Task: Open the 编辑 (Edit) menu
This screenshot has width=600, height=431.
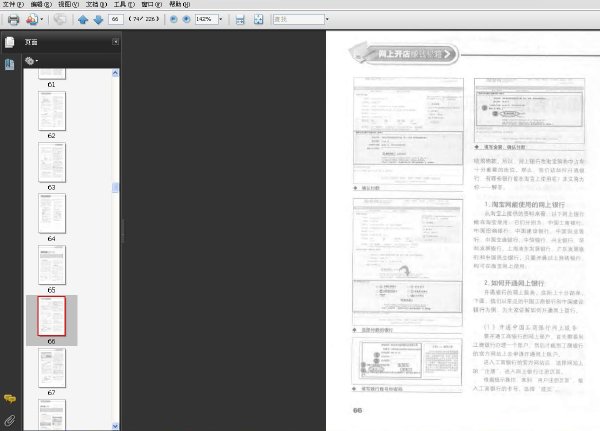Action: coord(41,4)
